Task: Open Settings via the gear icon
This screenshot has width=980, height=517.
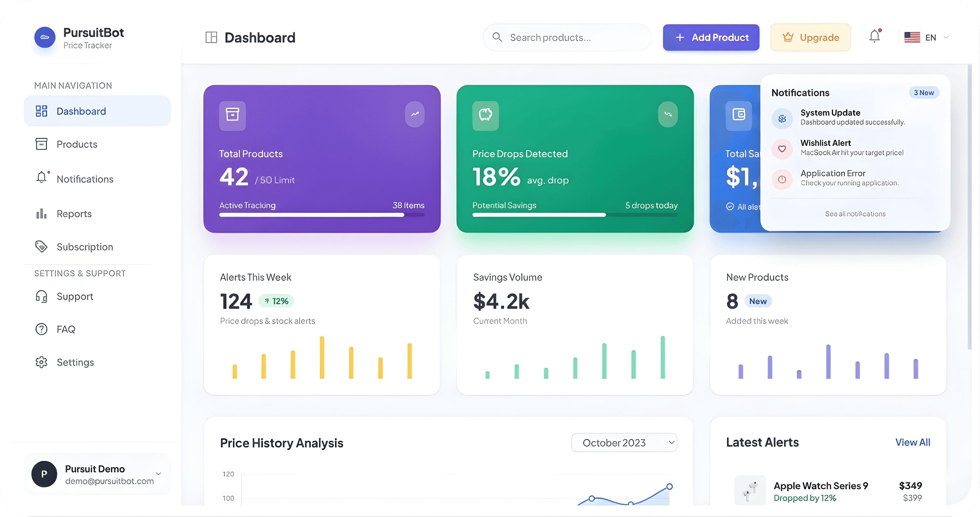Action: pyautogui.click(x=41, y=362)
